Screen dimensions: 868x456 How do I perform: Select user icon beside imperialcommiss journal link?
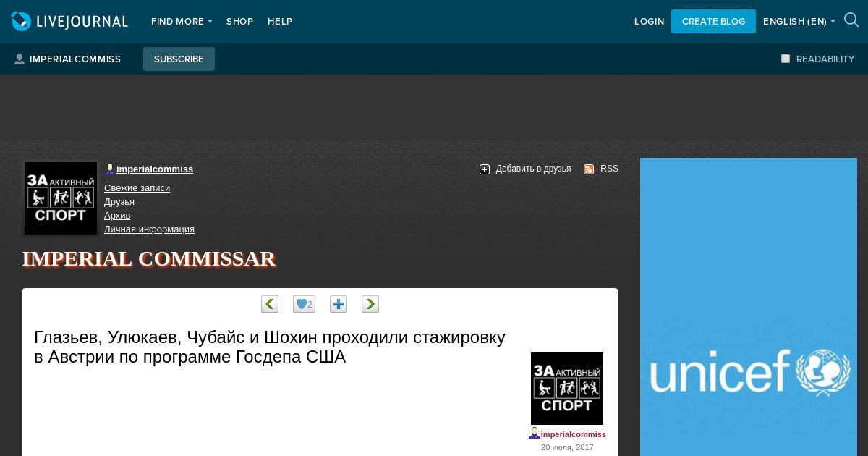point(110,169)
